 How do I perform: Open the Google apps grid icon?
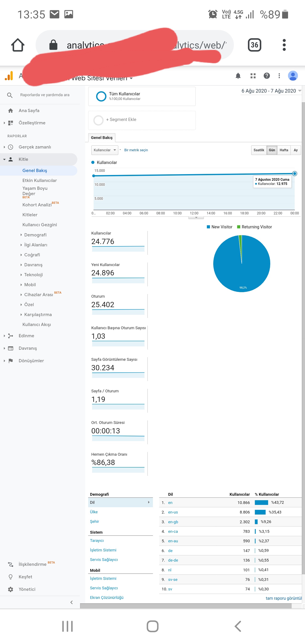point(253,76)
